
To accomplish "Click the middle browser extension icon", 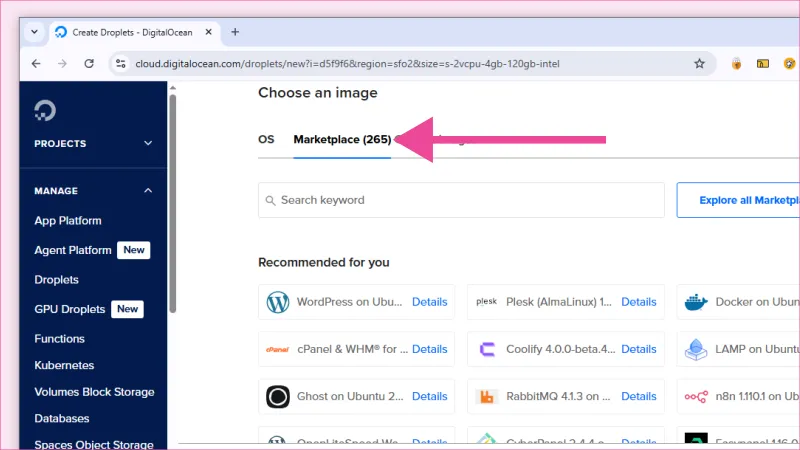I will pyautogui.click(x=763, y=64).
